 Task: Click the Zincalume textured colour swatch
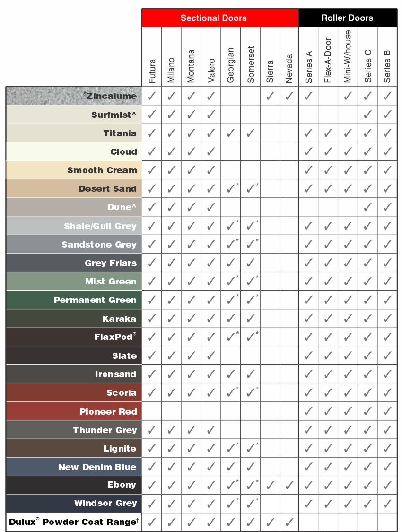tap(74, 96)
